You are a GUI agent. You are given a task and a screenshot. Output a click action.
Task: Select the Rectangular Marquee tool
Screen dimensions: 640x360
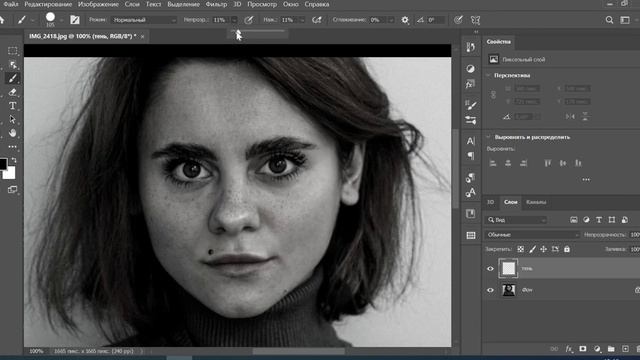tap(13, 51)
